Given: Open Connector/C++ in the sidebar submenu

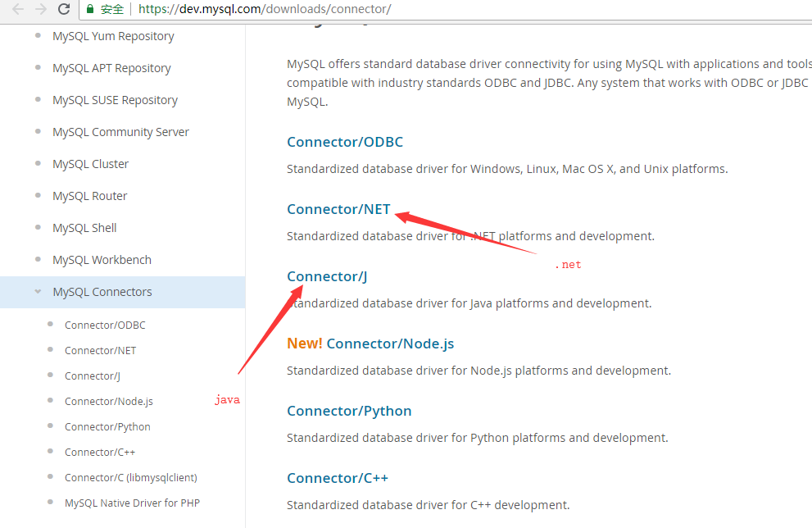Looking at the screenshot, I should 100,452.
